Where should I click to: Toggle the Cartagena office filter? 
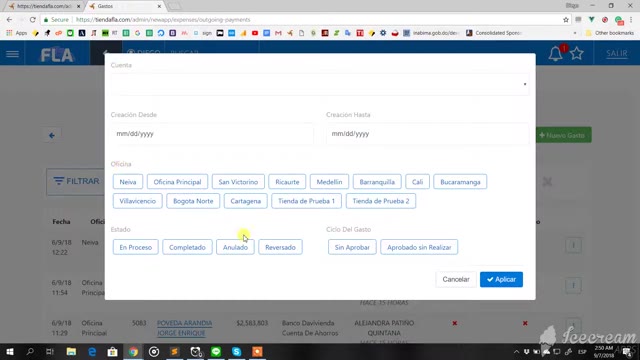point(246,201)
